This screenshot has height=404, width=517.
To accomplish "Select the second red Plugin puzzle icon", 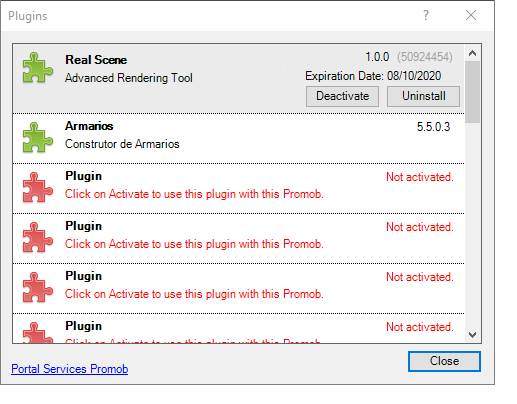I will tap(37, 237).
